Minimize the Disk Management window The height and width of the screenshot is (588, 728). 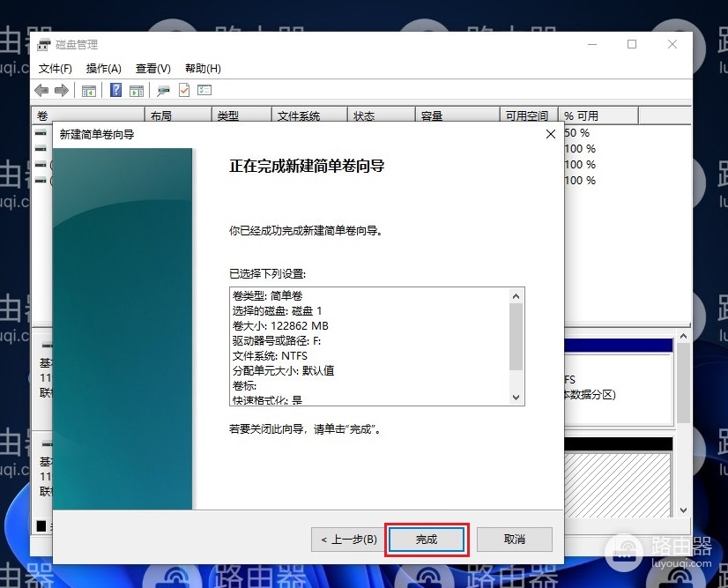pyautogui.click(x=592, y=45)
